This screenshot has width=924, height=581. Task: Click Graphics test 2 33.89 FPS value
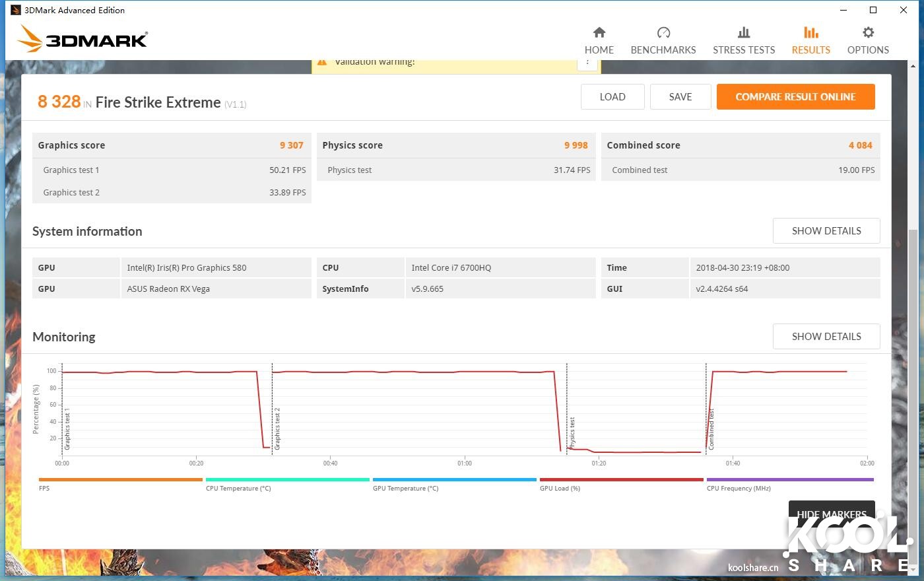(287, 192)
